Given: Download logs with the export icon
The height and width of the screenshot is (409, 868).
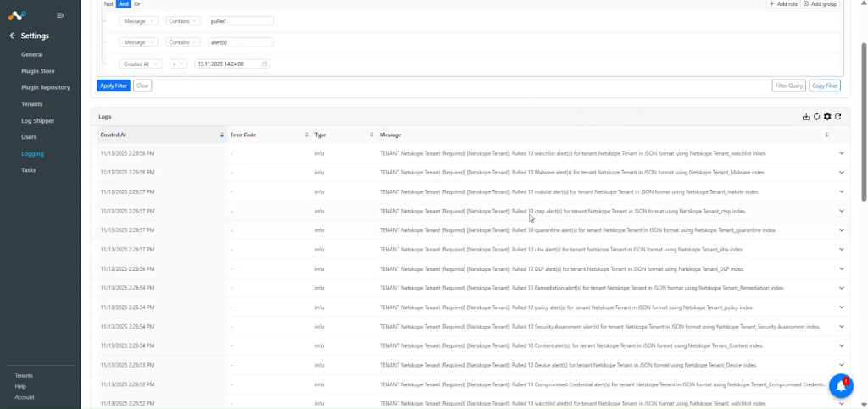Looking at the screenshot, I should (x=806, y=117).
